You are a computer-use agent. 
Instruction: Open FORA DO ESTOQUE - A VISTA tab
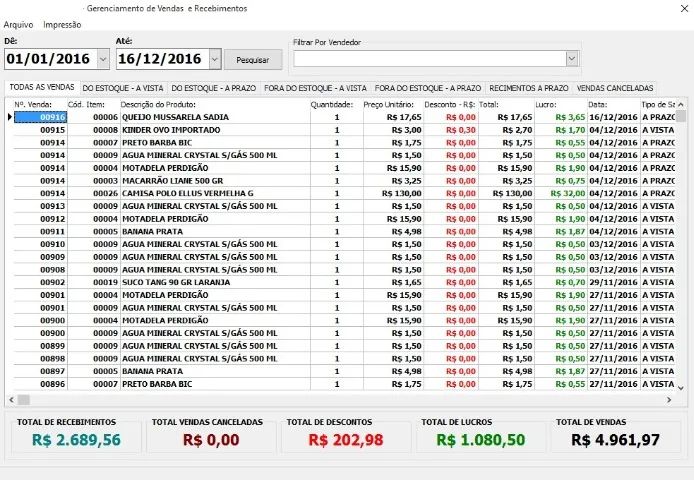pos(316,88)
